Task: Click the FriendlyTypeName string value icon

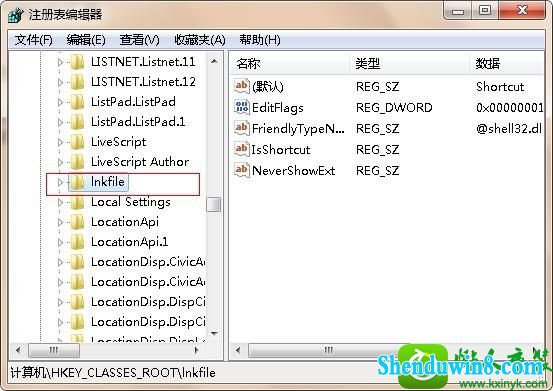Action: [x=242, y=128]
